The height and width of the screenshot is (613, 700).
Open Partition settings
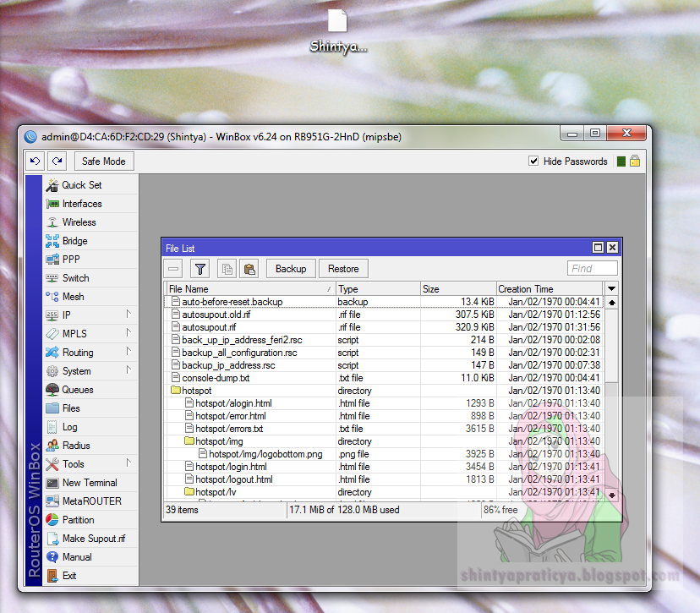coord(90,520)
